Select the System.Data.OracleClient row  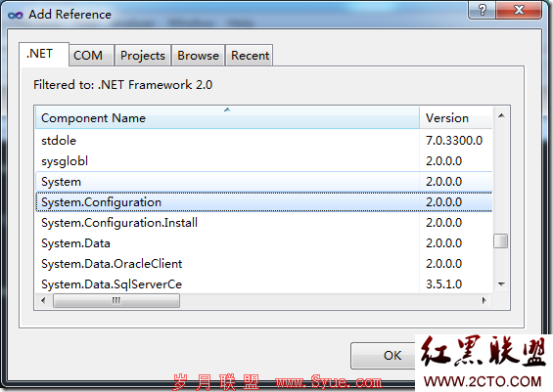(264, 264)
